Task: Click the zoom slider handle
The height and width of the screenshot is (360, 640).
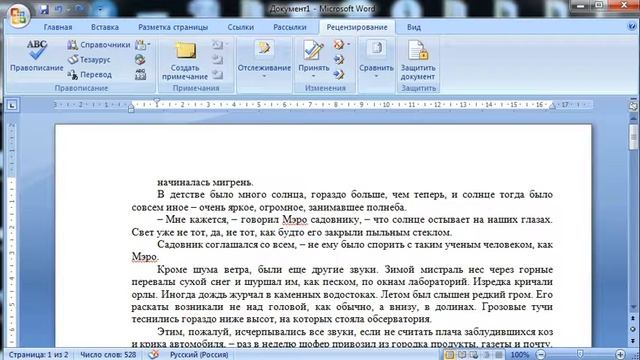Action: pyautogui.click(x=580, y=354)
